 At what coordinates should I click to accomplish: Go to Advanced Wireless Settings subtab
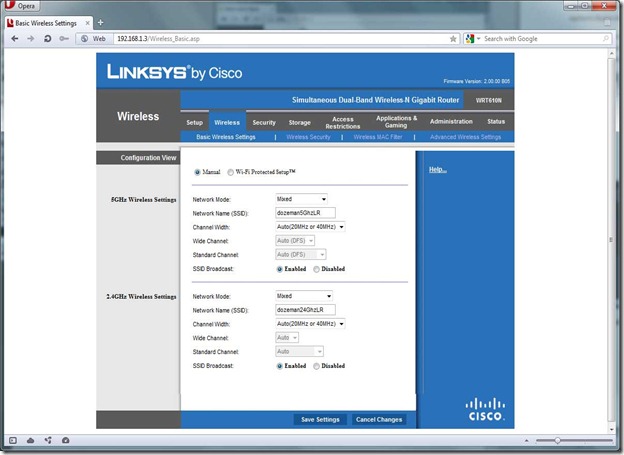(x=465, y=137)
